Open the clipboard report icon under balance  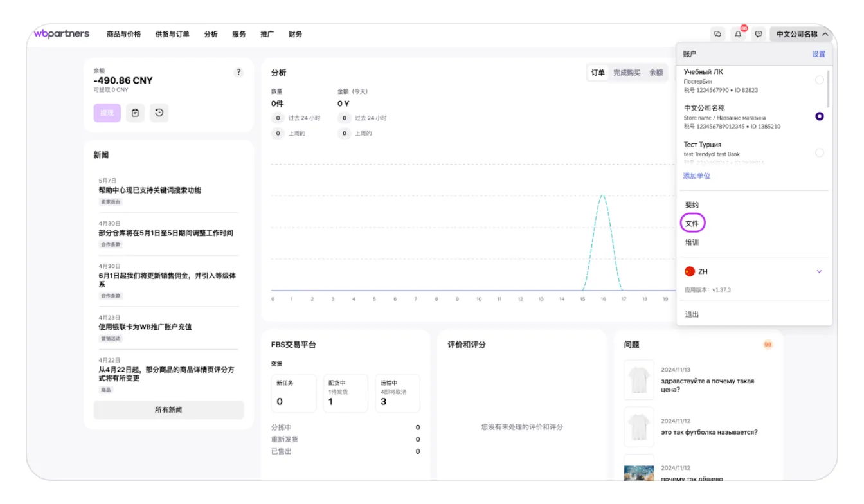(135, 113)
